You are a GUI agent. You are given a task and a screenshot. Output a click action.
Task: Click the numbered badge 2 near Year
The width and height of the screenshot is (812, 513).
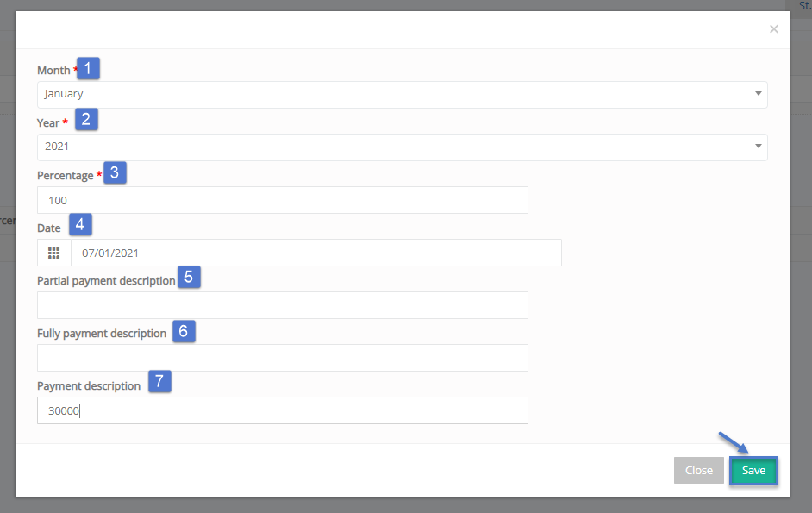click(x=86, y=119)
